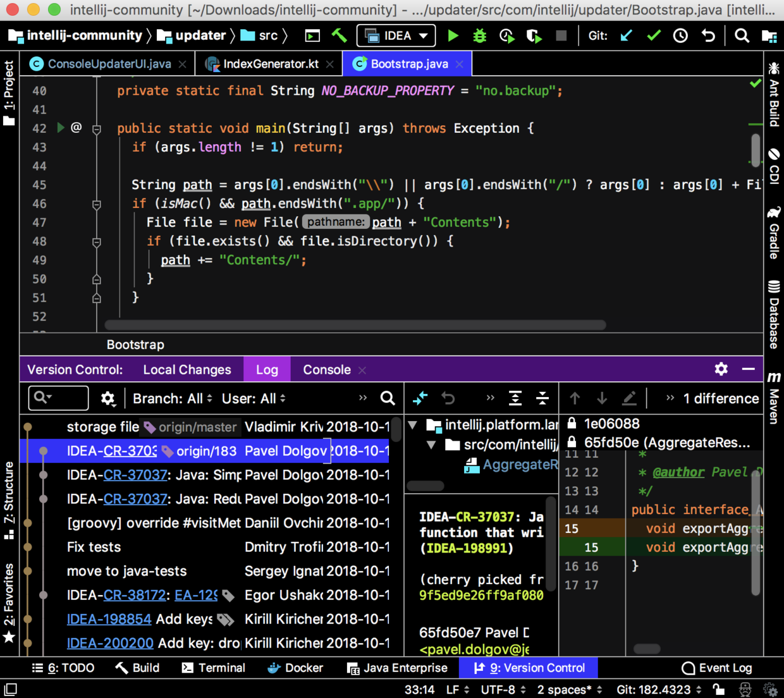784x698 pixels.
Task: Click the diff viewer horizontal scrollbar
Action: (647, 649)
